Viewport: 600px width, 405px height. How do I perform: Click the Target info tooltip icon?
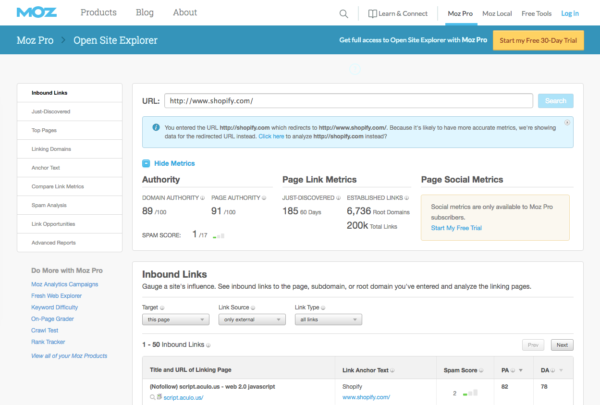click(162, 308)
